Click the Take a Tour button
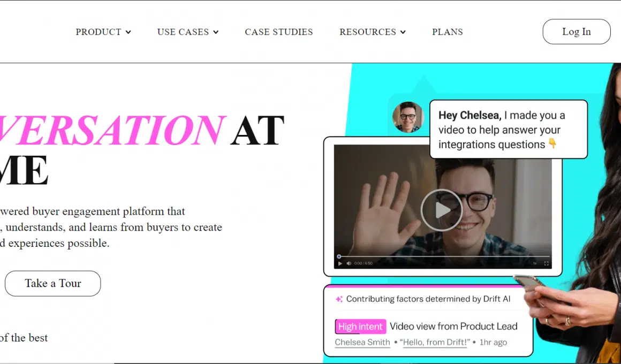The width and height of the screenshot is (621, 364). [52, 284]
